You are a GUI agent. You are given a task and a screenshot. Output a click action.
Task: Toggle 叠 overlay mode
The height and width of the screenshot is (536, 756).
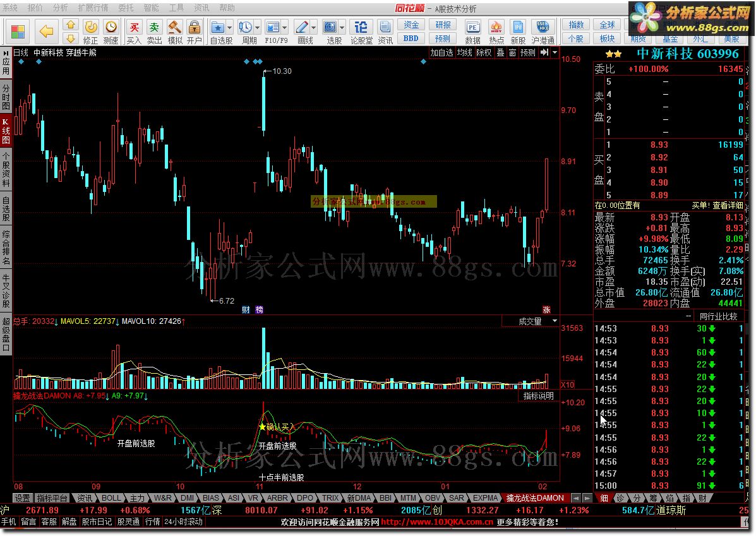point(500,52)
